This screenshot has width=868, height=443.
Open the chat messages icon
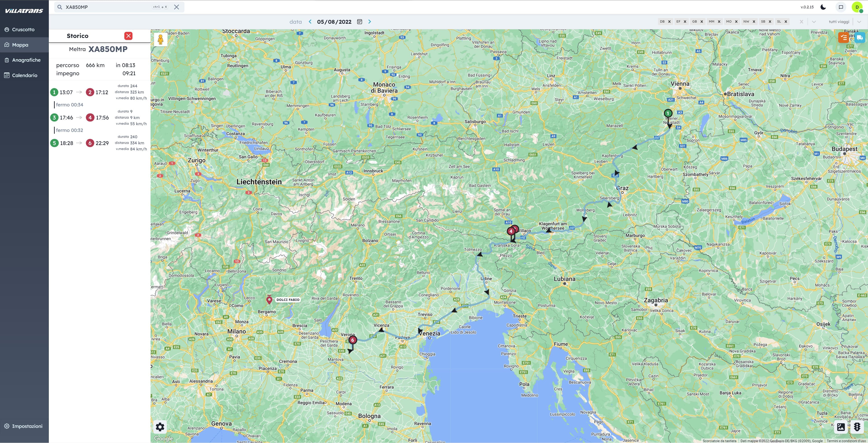coord(841,7)
